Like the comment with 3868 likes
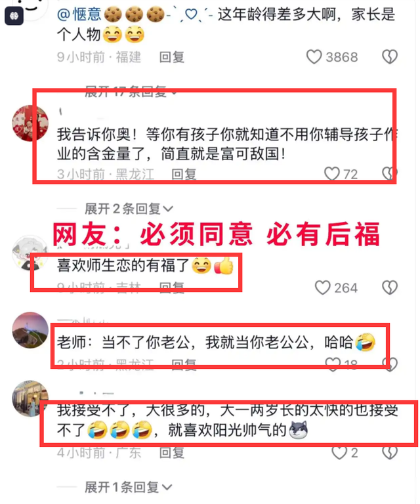Screen dimensions: 420x504 pos(314,57)
